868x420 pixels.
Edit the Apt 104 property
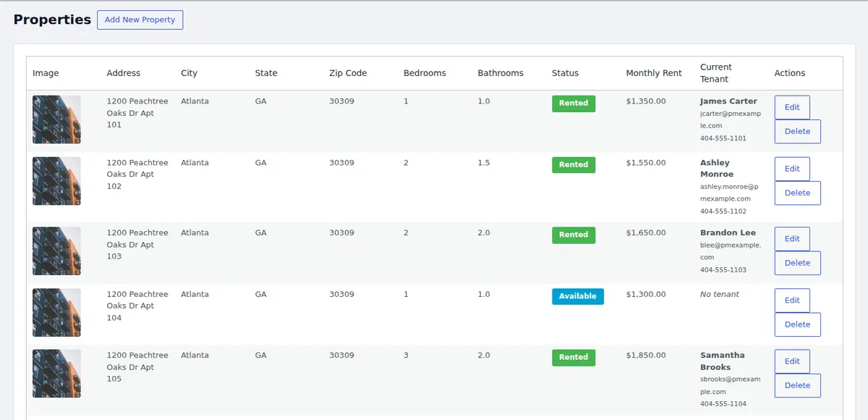tap(792, 301)
